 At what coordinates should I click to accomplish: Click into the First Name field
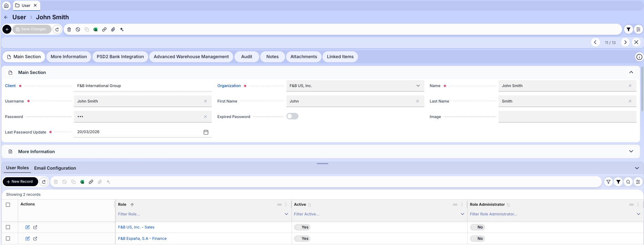pos(351,101)
